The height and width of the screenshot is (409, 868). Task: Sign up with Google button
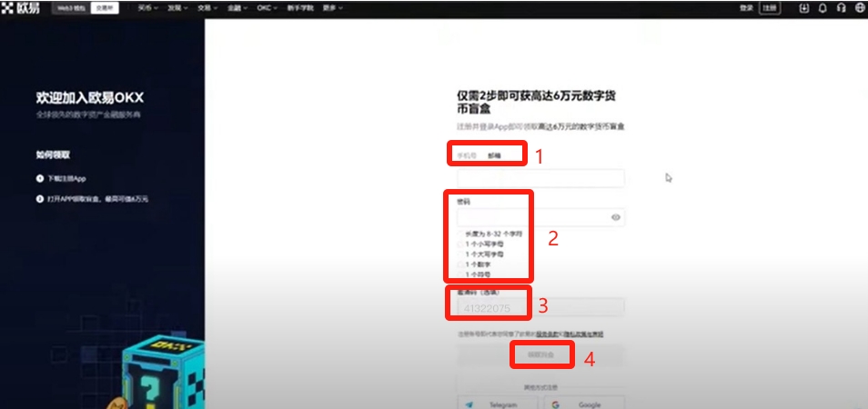(x=584, y=403)
